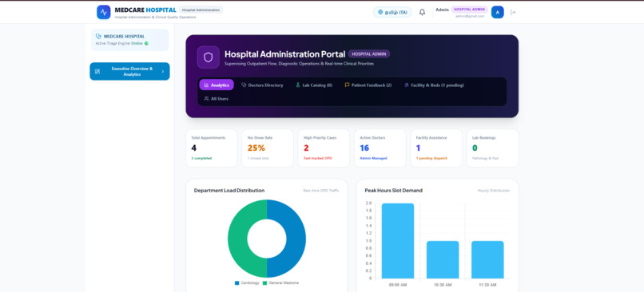This screenshot has height=292, width=644.
Task: Open the No-Show Rate 25% card
Action: pyautogui.click(x=268, y=148)
